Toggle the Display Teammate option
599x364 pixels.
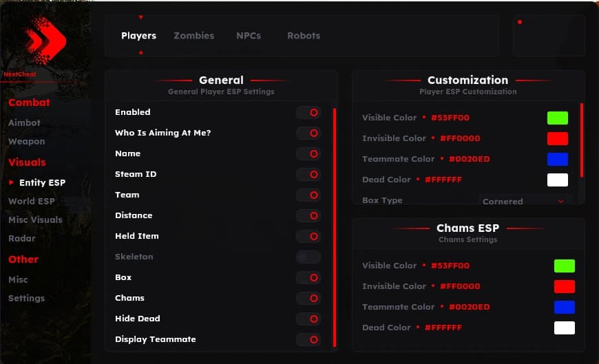[308, 339]
